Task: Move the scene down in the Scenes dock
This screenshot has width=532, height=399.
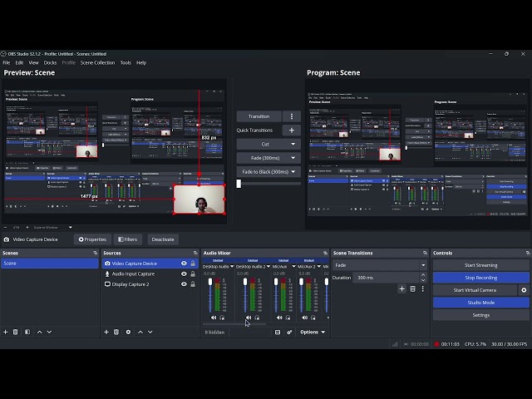Action: pos(50,332)
